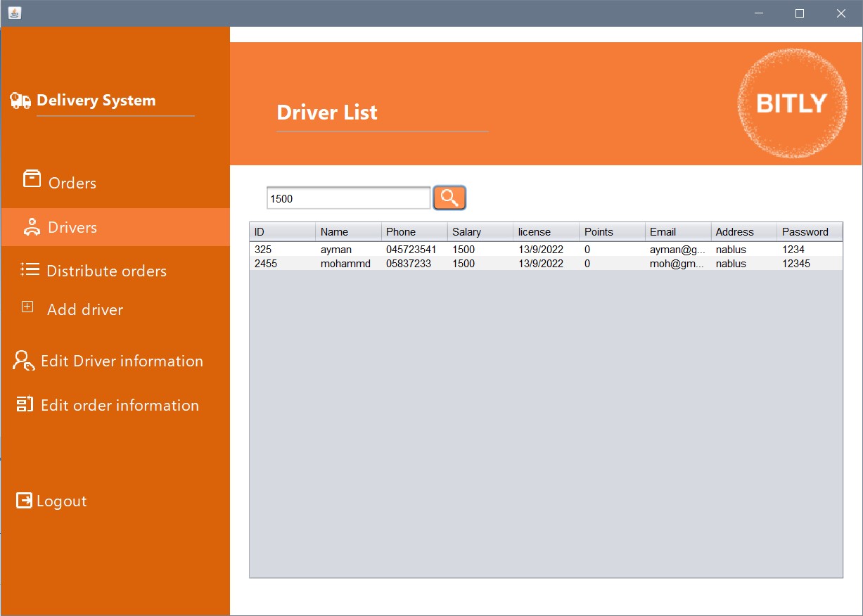Click the Address column header
The width and height of the screenshot is (863, 616).
click(x=744, y=232)
